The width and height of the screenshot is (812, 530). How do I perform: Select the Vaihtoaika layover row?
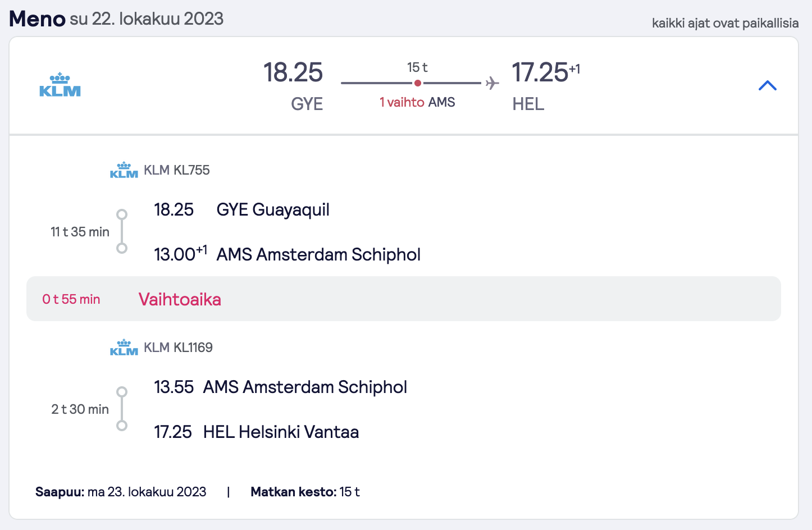pos(404,299)
